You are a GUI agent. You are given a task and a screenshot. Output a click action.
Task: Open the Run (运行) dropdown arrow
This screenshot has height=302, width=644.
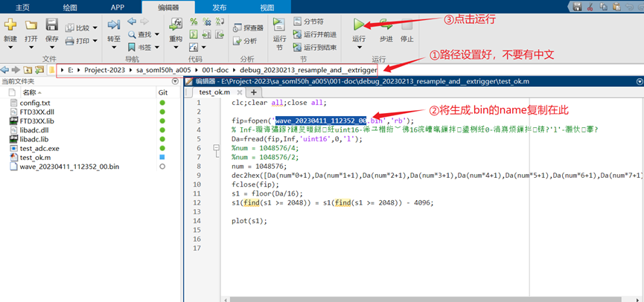pos(360,47)
